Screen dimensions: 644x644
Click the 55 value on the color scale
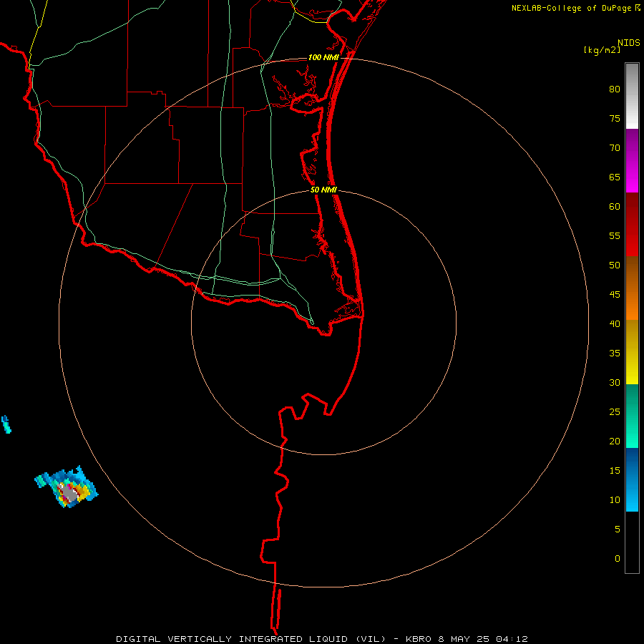[615, 236]
